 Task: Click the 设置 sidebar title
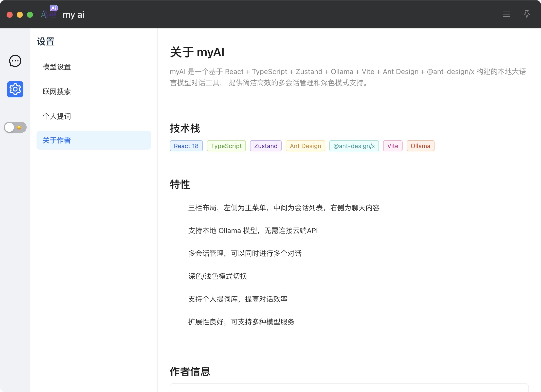(46, 42)
